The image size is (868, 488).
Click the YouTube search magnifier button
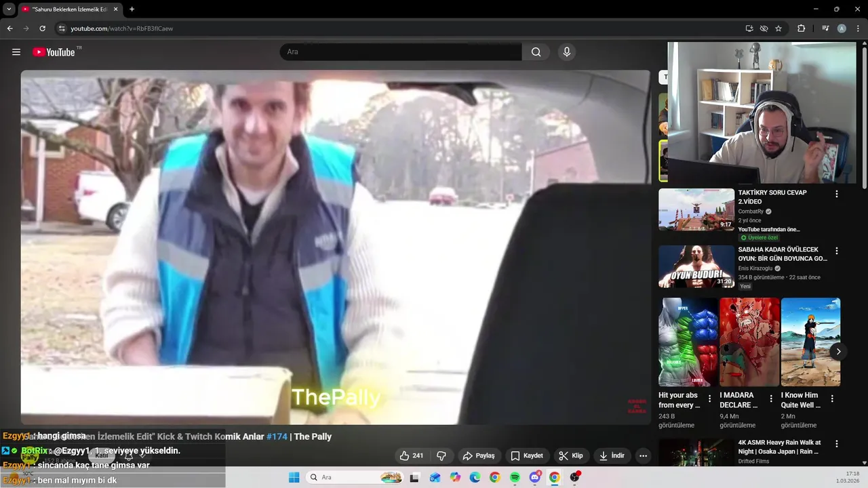click(x=536, y=52)
